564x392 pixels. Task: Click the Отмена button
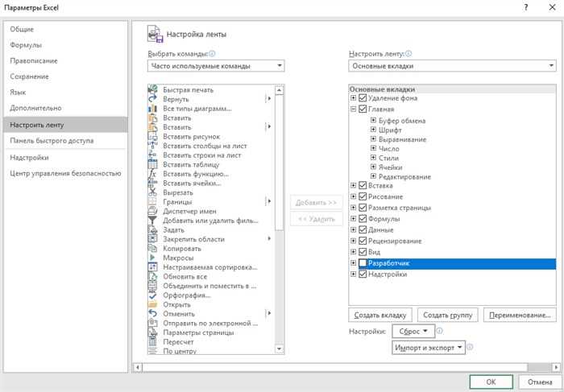point(540,382)
